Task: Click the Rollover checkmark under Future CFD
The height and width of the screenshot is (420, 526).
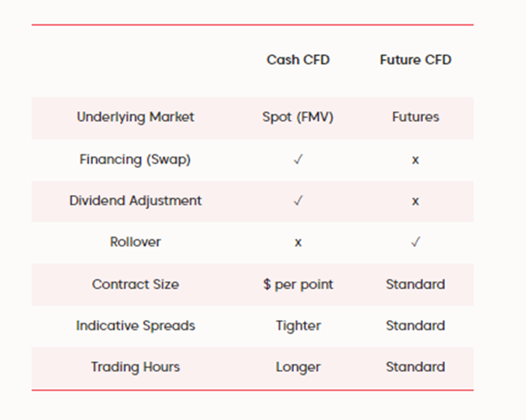Action: point(415,242)
